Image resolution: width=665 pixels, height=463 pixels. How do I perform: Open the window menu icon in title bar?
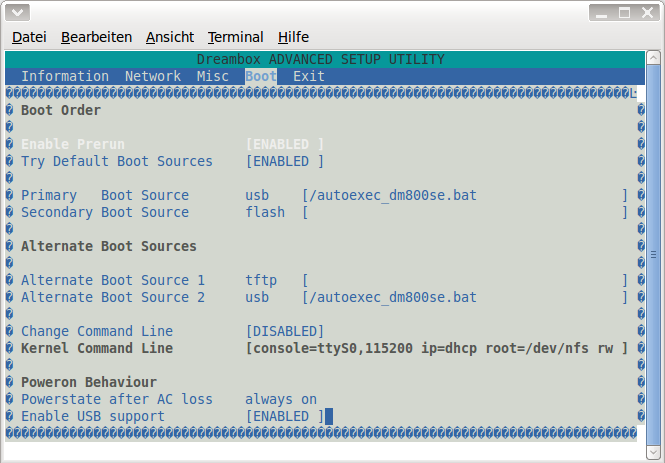point(18,13)
